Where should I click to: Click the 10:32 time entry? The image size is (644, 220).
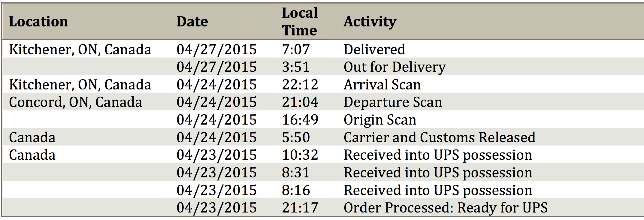300,155
